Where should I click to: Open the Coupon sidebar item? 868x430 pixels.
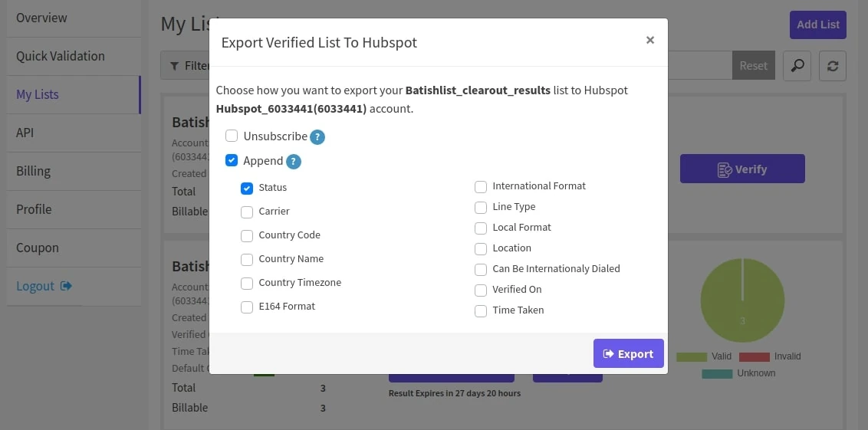[x=74, y=248]
